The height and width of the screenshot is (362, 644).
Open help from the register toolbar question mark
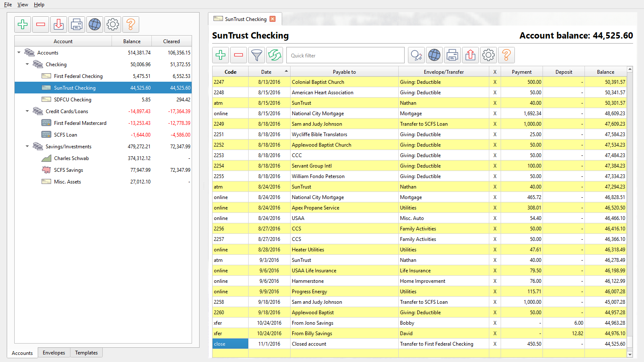[x=506, y=55]
